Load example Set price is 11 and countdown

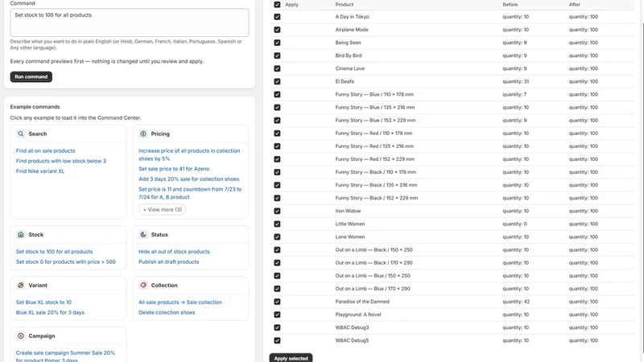(190, 193)
